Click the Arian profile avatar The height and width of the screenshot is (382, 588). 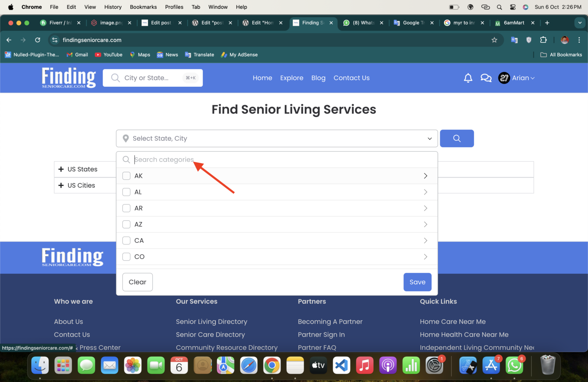[x=504, y=78]
